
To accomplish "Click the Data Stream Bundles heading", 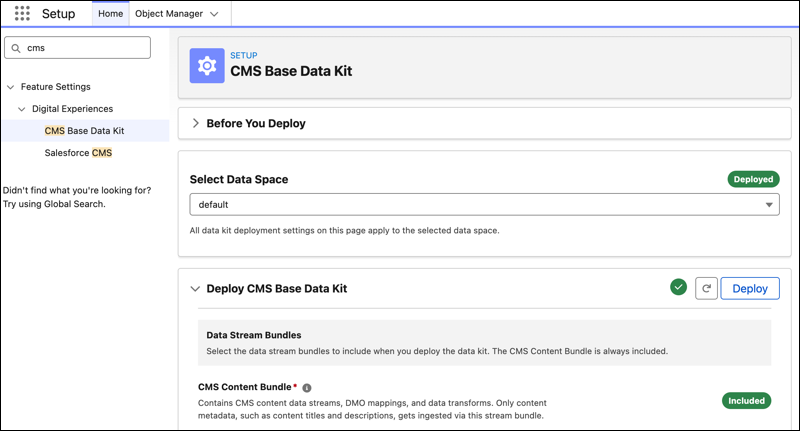I will 254,335.
